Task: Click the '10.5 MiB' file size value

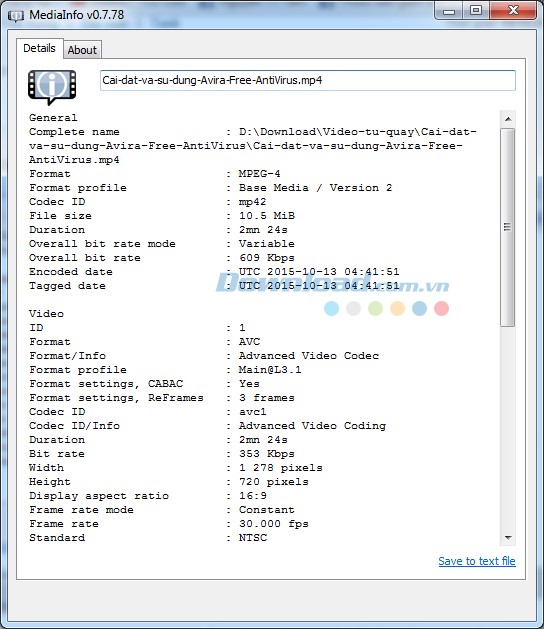Action: (267, 216)
